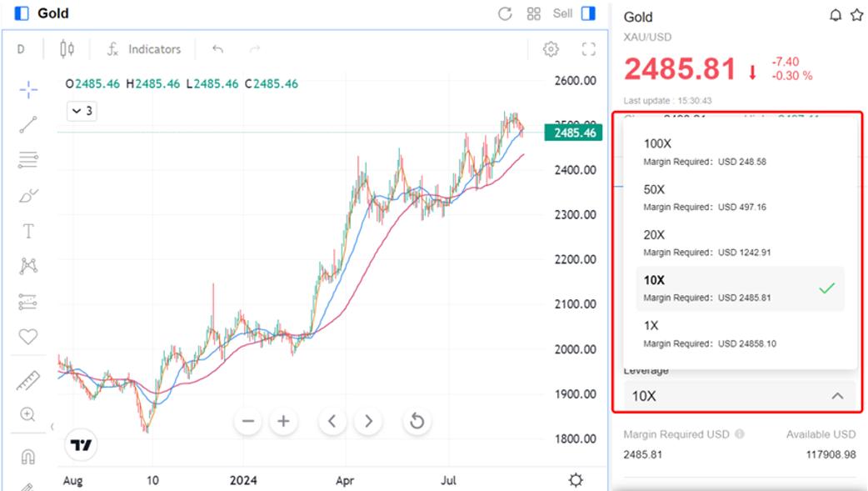Click the chart settings gear icon
This screenshot has width=868, height=491.
tap(551, 49)
